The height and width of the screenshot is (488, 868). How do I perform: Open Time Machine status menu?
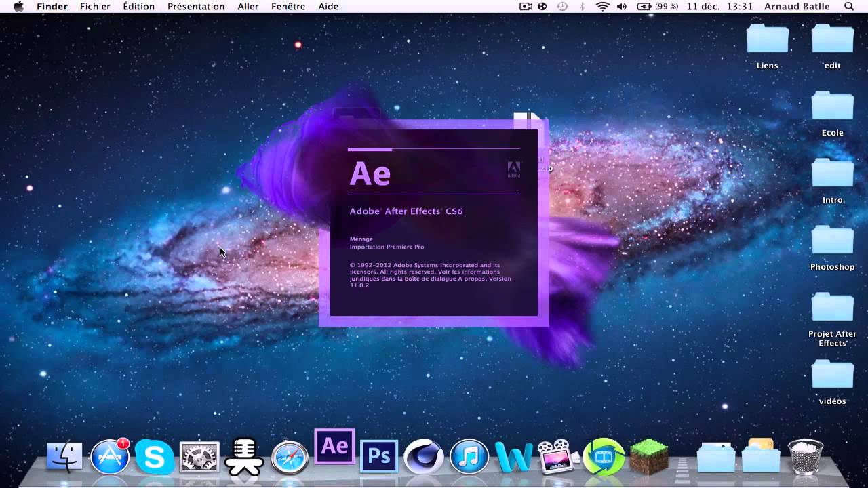pos(562,7)
